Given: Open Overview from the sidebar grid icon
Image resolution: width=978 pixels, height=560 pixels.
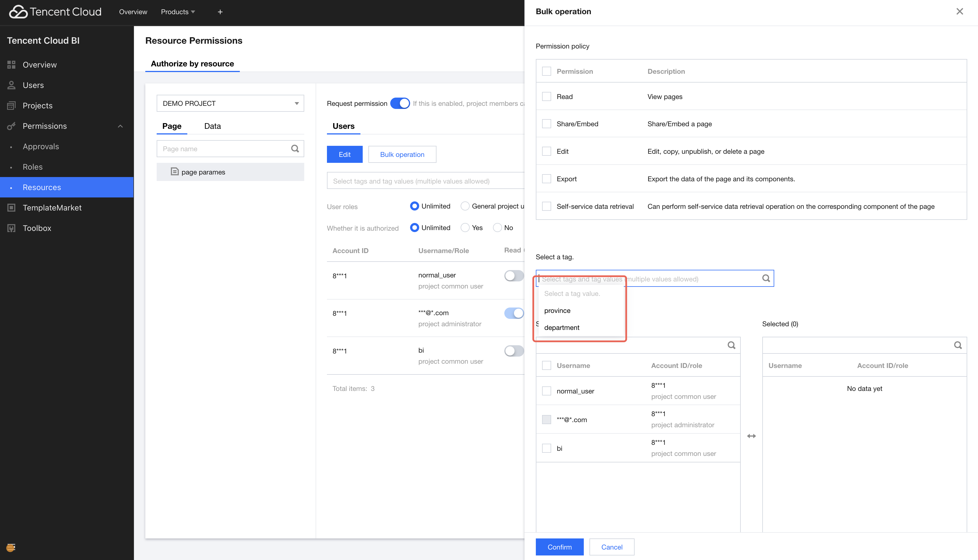Looking at the screenshot, I should 12,65.
